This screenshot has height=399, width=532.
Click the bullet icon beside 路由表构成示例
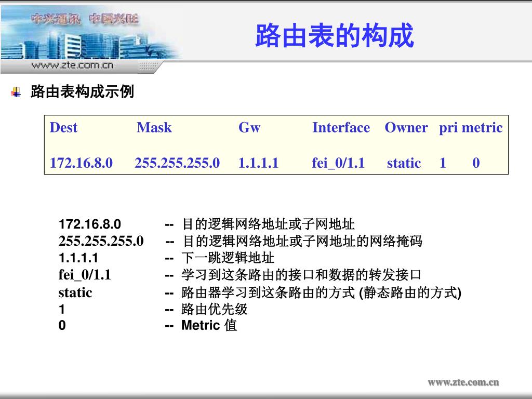tap(16, 92)
